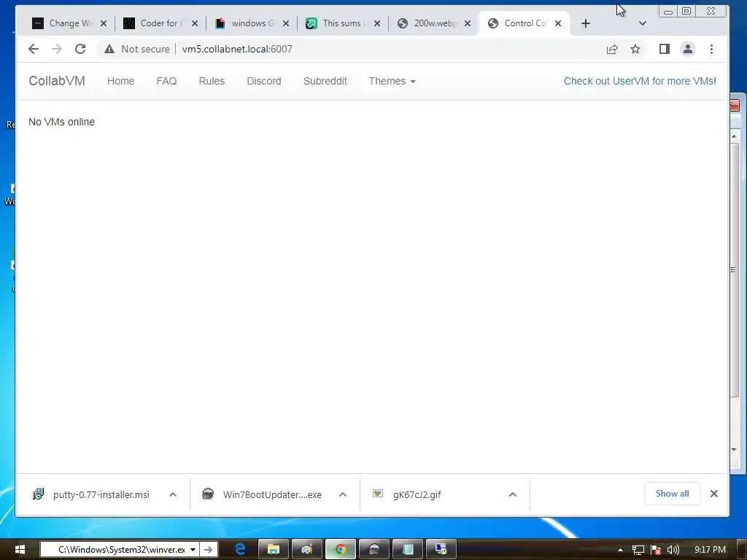Screen dimensions: 747x560
Task: Expand options for gK67cJ2.gif download
Action: tap(513, 494)
